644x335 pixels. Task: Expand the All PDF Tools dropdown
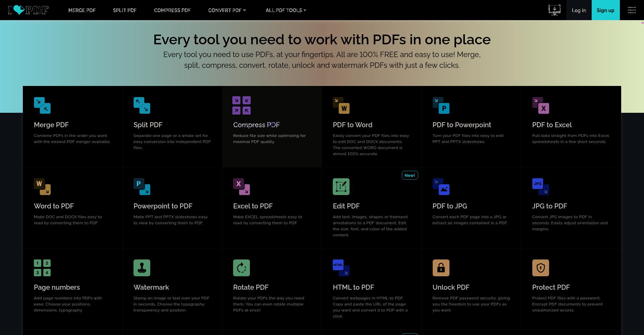click(x=286, y=10)
